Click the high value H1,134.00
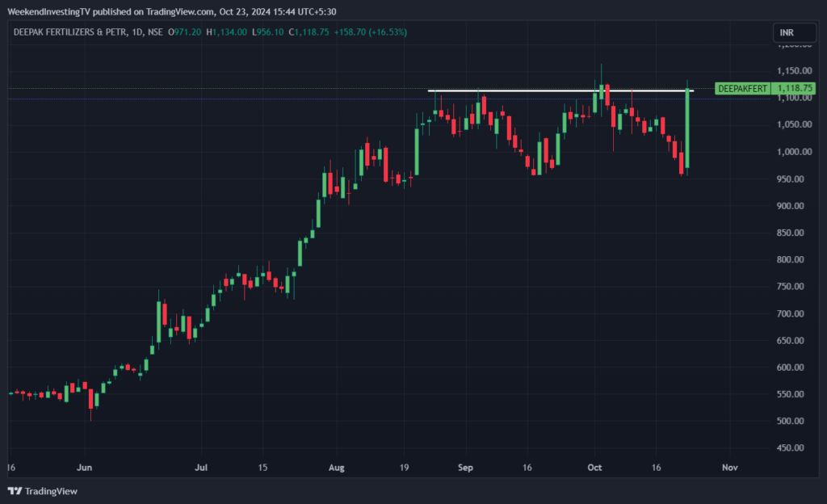The width and height of the screenshot is (827, 504). coord(226,32)
